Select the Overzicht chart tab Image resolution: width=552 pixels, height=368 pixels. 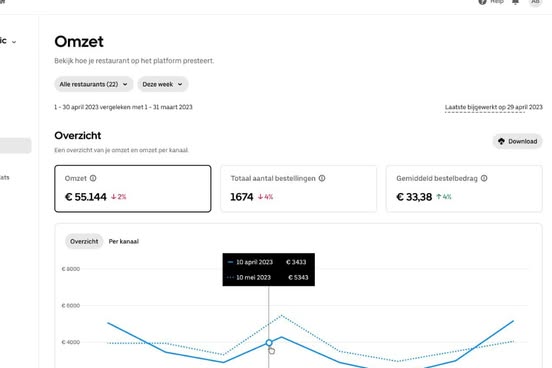[x=84, y=241]
